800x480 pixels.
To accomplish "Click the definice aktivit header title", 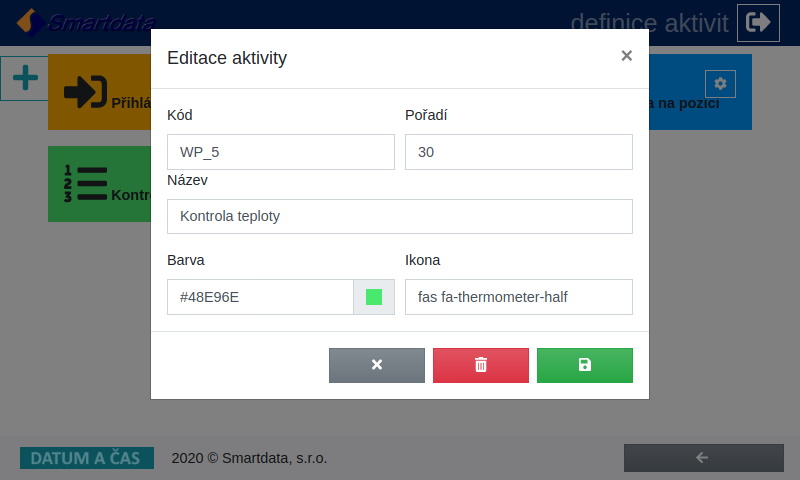I will [x=649, y=23].
